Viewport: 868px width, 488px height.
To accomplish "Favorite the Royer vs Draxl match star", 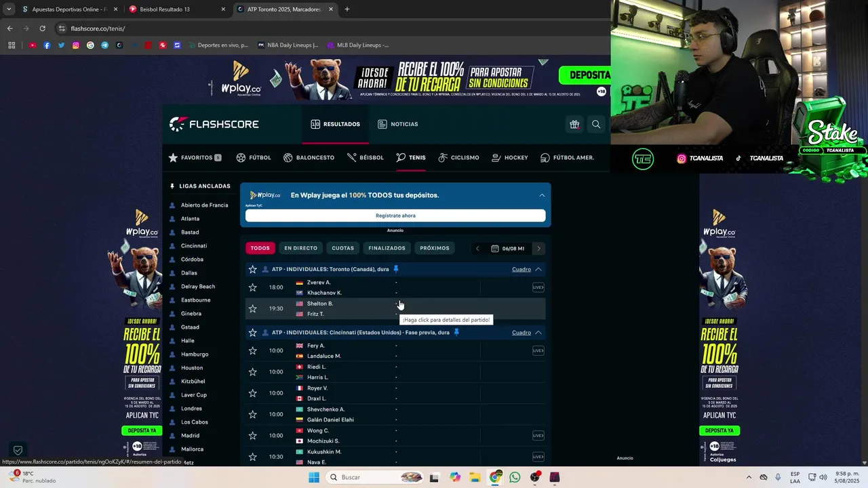I will [253, 393].
